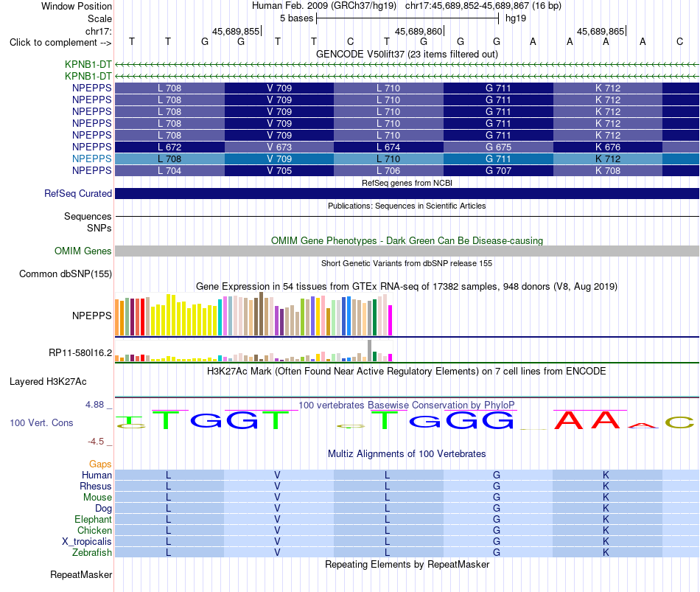700x592 pixels.
Task: Click the 'Click to complement -->' label
Action: tap(60, 43)
